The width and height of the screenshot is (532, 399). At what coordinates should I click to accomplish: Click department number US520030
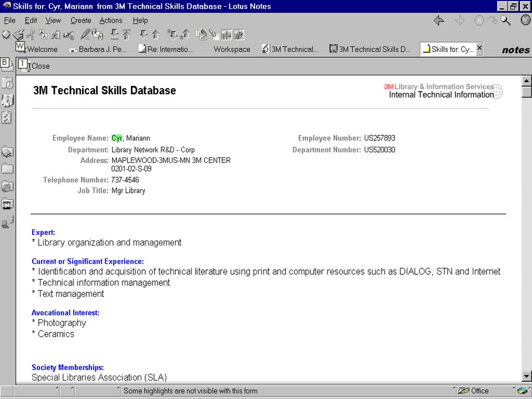(380, 150)
